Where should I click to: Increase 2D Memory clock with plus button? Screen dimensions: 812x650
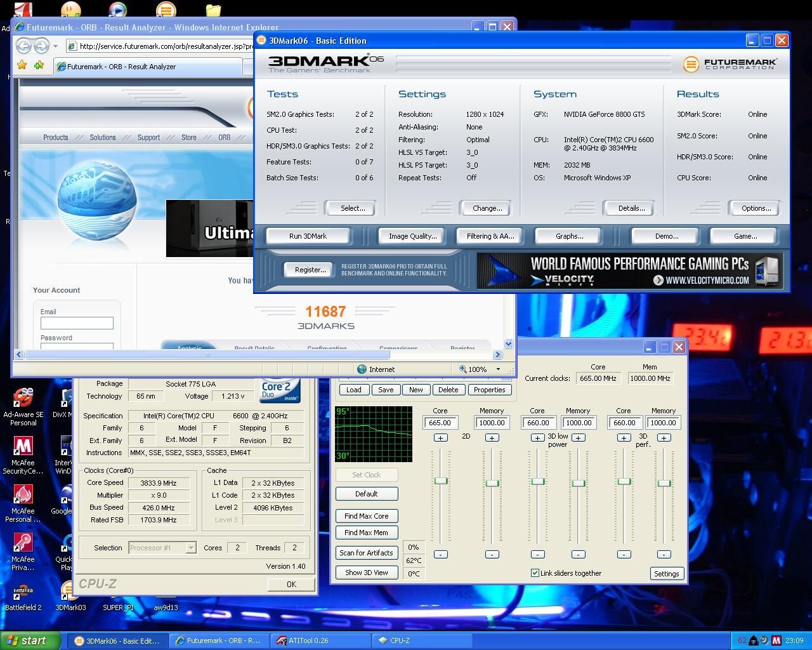(x=492, y=438)
